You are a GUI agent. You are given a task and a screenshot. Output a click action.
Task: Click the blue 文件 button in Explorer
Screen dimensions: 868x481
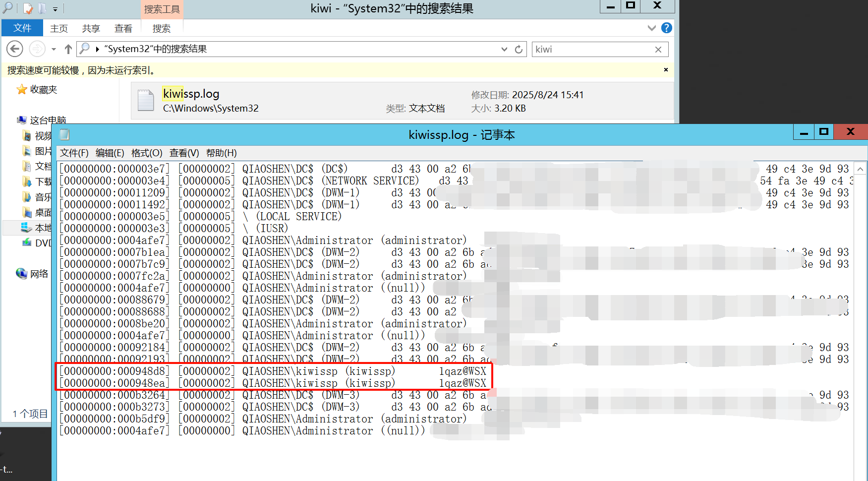(22, 28)
